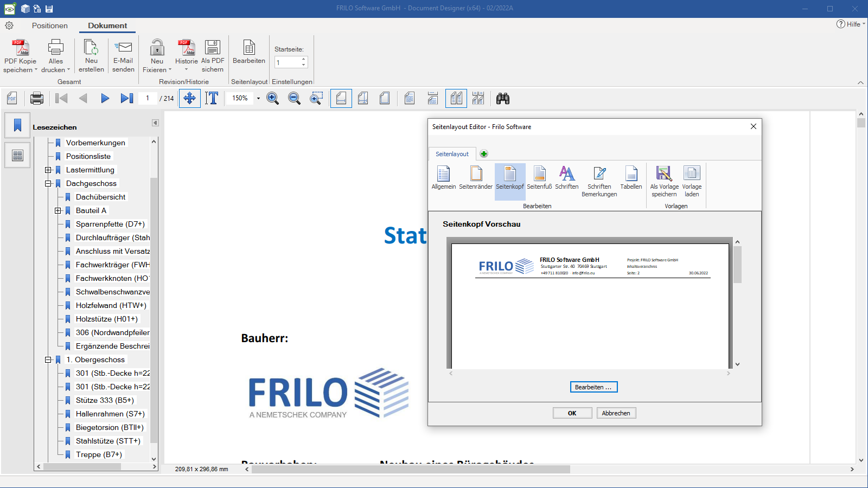
Task: Click the Startseite number field
Action: point(288,62)
